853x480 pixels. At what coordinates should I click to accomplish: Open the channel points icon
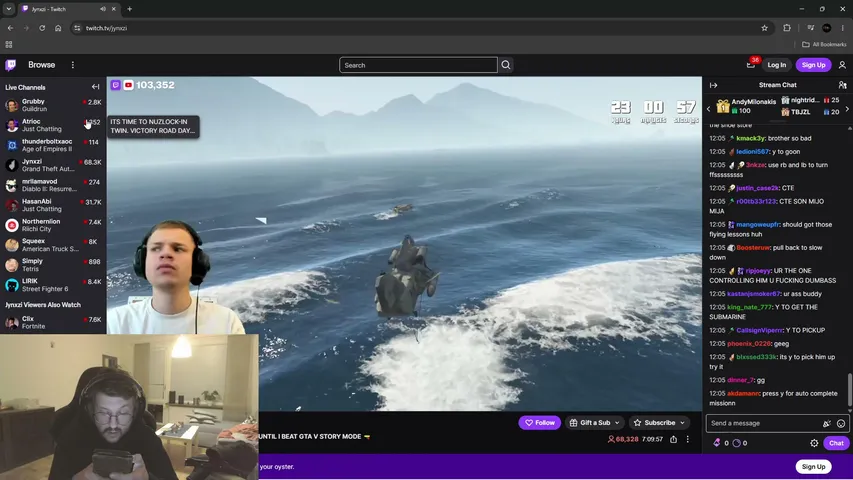click(737, 443)
